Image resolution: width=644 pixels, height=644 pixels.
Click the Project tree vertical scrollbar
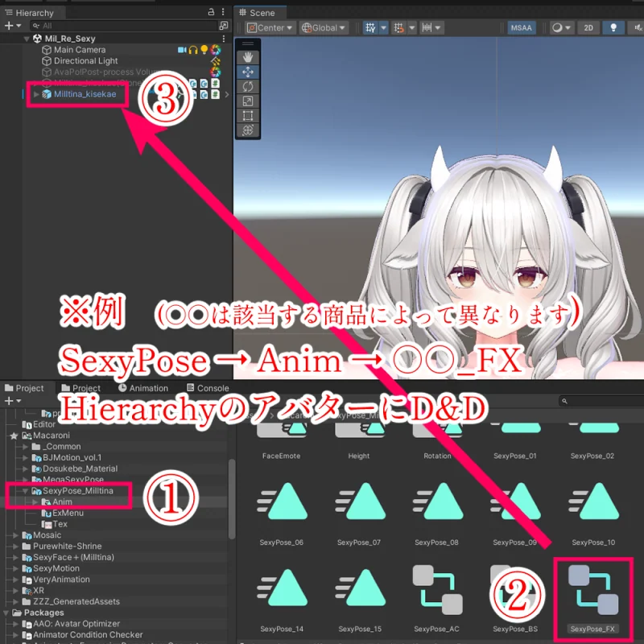(232, 499)
